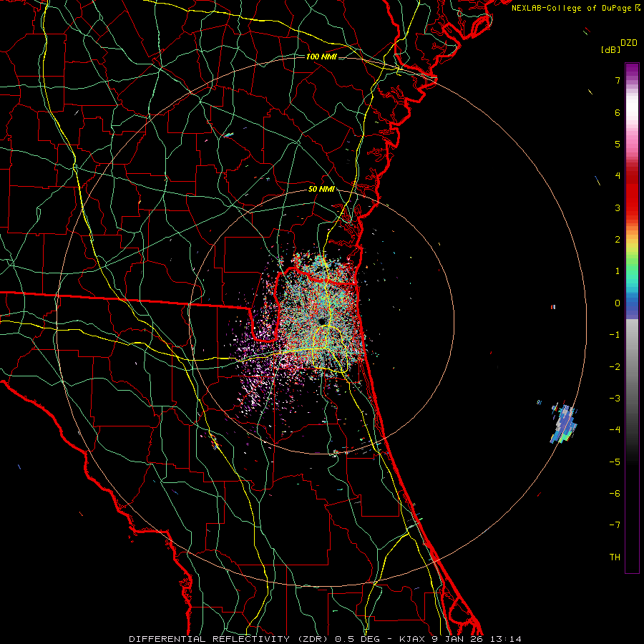The width and height of the screenshot is (644, 644).
Task: Click the 3 value on the color scale
Action: tap(618, 208)
